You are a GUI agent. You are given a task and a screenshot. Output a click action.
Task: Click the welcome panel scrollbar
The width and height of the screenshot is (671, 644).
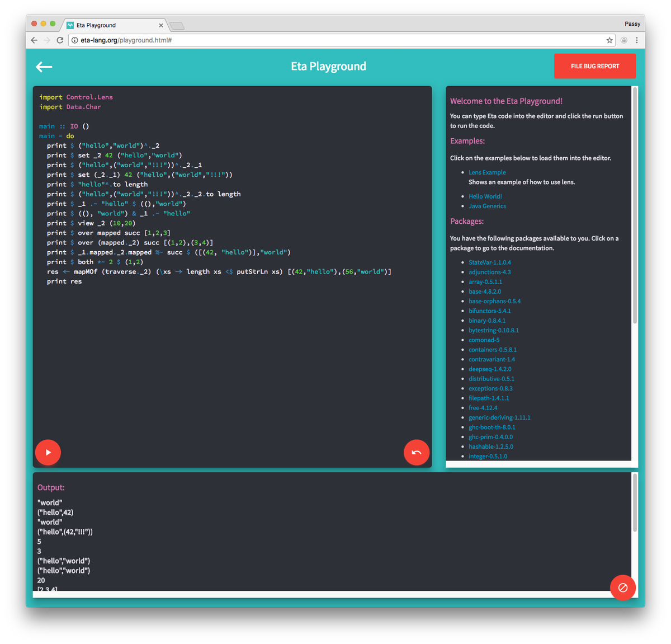tap(635, 206)
